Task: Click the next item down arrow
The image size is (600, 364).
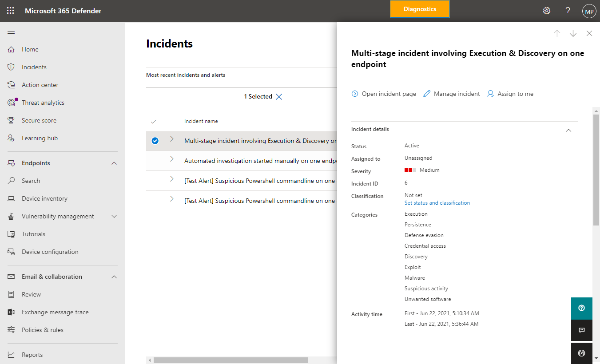Action: point(573,33)
